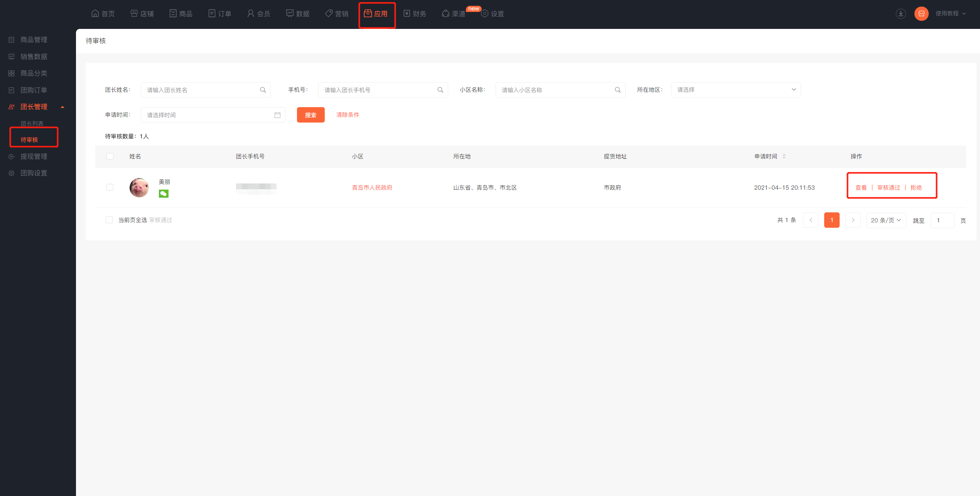Check the row checkbox for 美丽

tap(110, 187)
